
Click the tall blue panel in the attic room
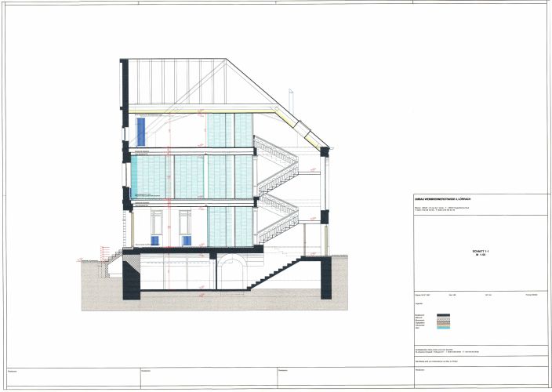pos(141,132)
